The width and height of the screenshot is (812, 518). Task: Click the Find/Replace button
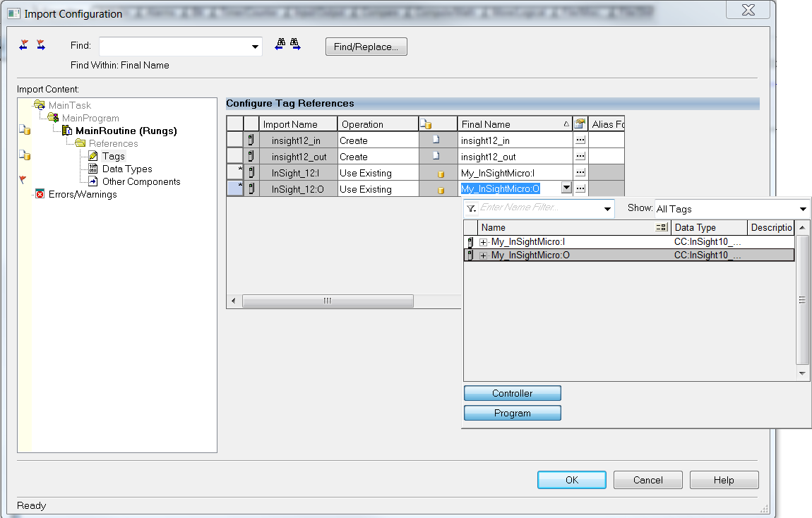coord(366,47)
